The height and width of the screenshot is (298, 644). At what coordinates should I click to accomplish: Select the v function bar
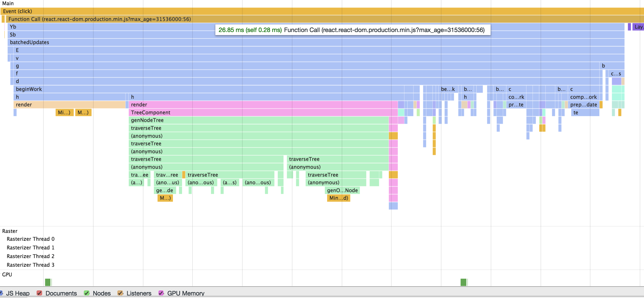pyautogui.click(x=319, y=58)
